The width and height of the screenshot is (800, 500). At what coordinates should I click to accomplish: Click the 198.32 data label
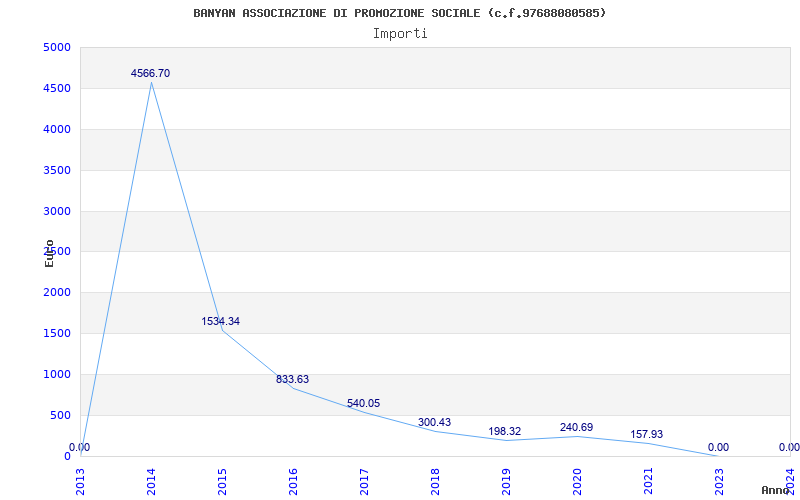tap(505, 432)
